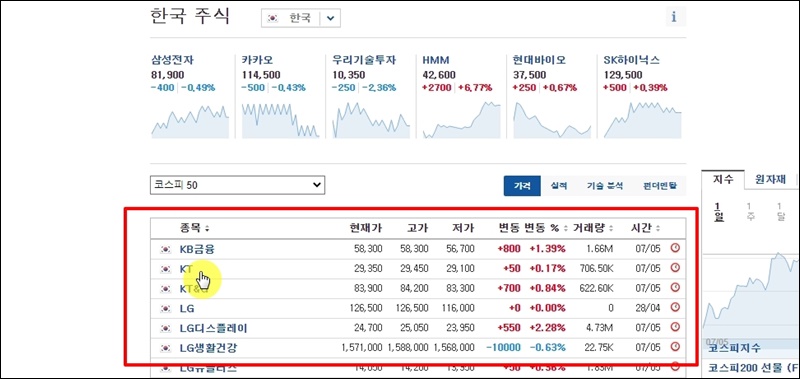The height and width of the screenshot is (379, 800).
Task: Open the HMM stock link
Action: pyautogui.click(x=435, y=60)
